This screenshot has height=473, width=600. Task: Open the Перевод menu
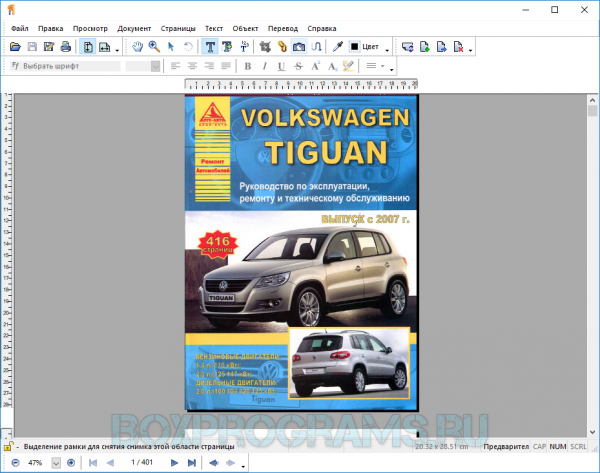283,28
